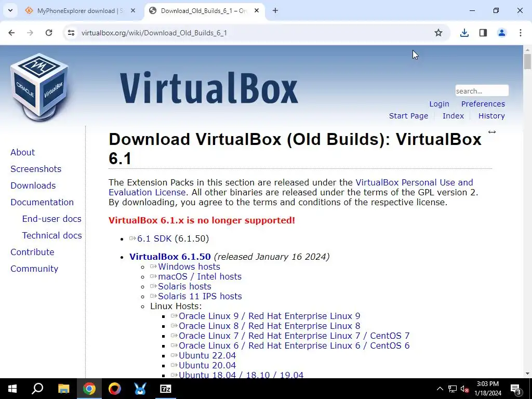Open VirtualBox 6.1.50 changelog link
This screenshot has height=399, width=532.
click(170, 257)
